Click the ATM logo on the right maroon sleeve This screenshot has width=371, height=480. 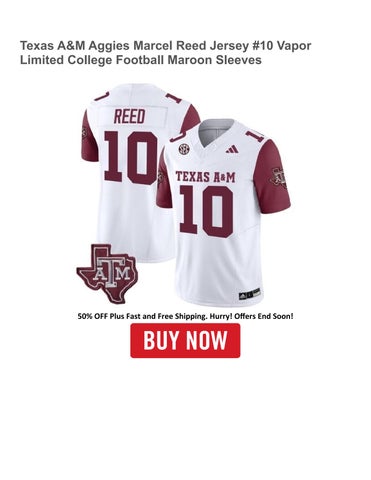coord(278,177)
